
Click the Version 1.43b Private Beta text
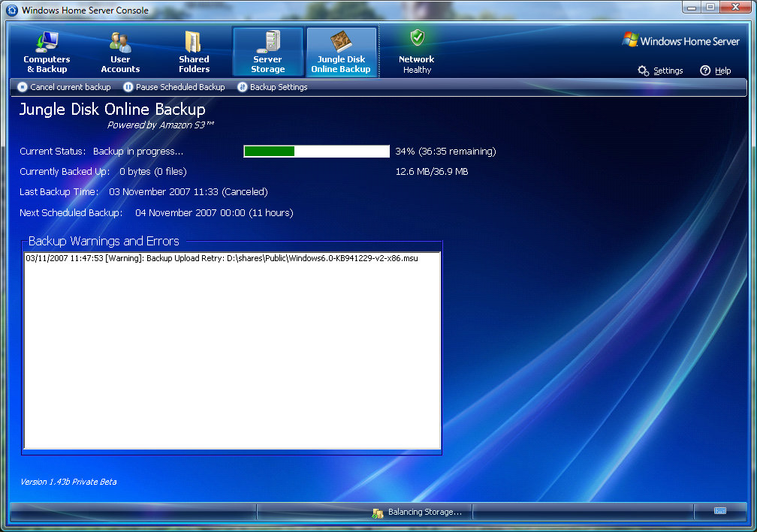click(x=68, y=482)
